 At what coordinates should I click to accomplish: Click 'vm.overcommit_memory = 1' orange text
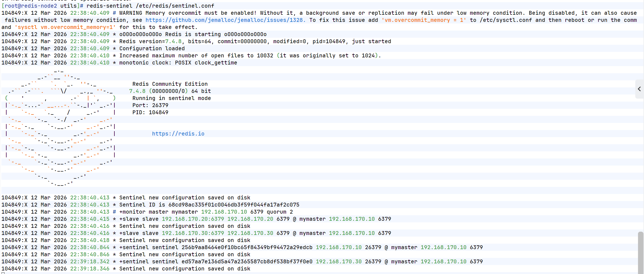pos(424,20)
